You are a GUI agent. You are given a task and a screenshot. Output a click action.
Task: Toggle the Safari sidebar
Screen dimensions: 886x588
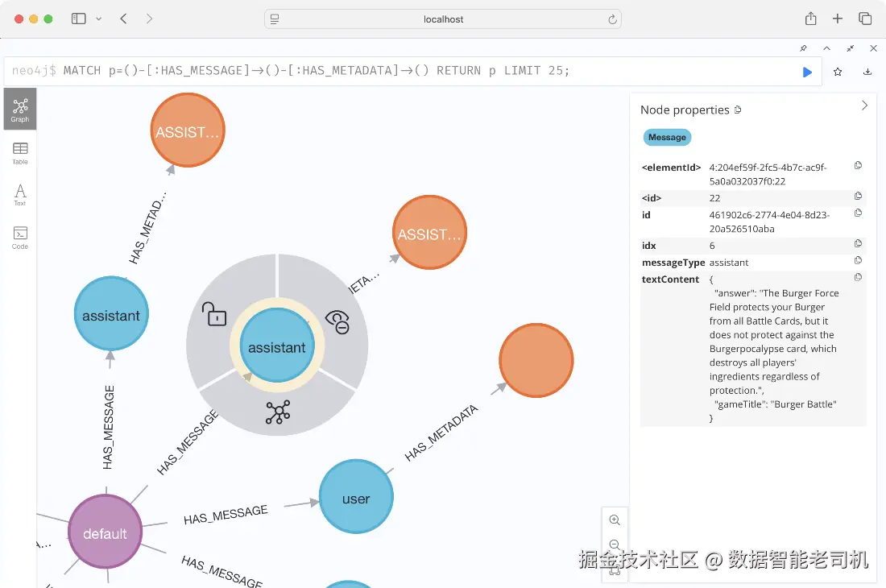click(79, 19)
